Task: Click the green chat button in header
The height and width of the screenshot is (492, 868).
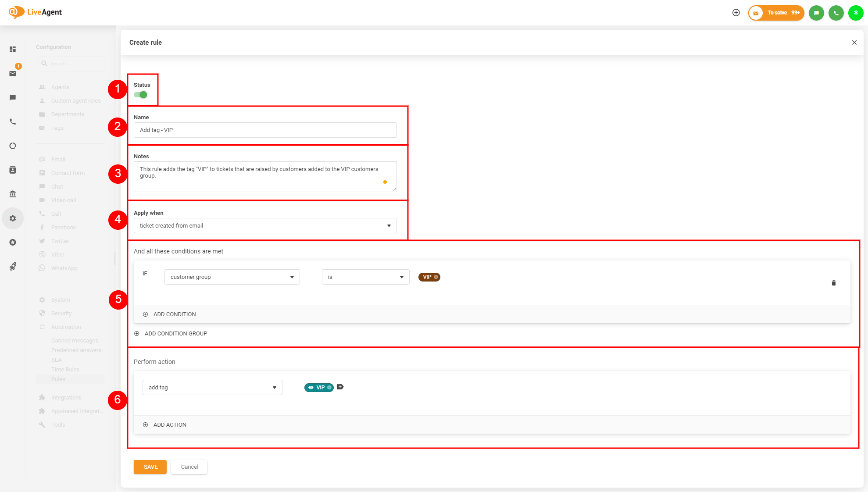Action: click(816, 13)
